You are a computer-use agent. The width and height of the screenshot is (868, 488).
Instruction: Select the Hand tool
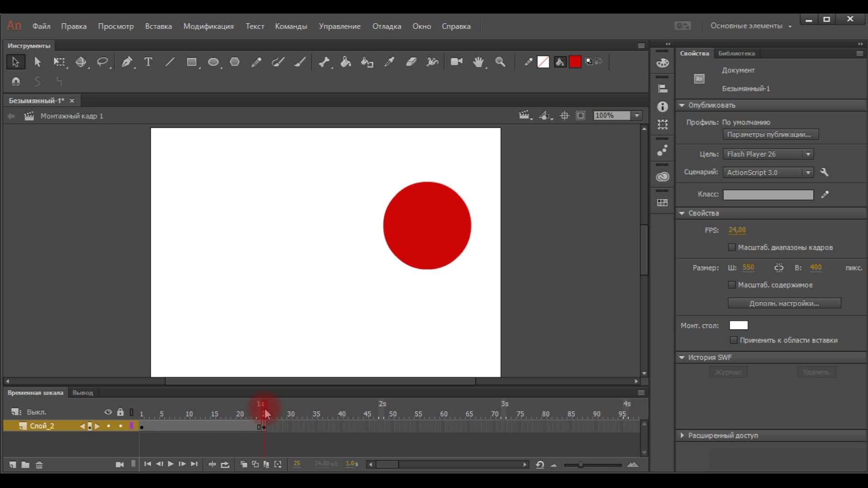coord(478,62)
